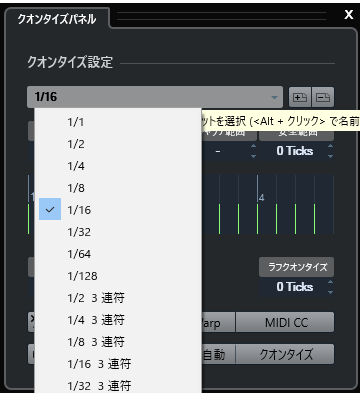Select 1/16 3連符 triplet entry
Screen dimensions: 360x393
click(x=118, y=364)
